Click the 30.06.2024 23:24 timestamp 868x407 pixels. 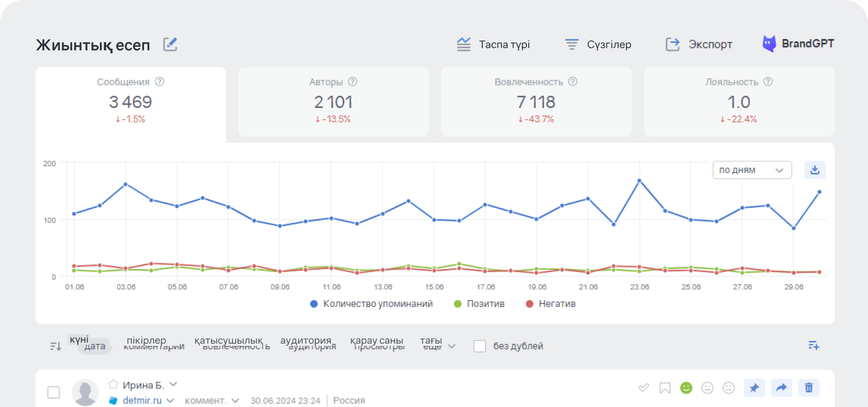click(x=285, y=401)
